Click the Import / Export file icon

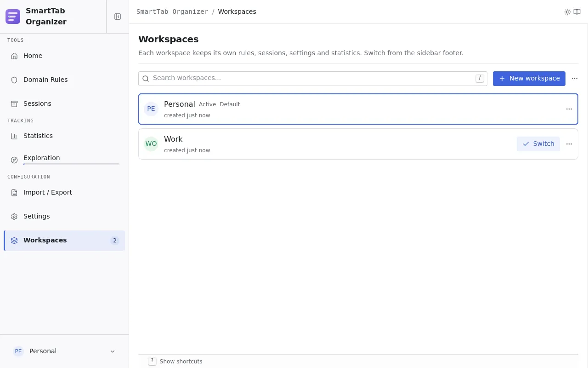click(14, 193)
